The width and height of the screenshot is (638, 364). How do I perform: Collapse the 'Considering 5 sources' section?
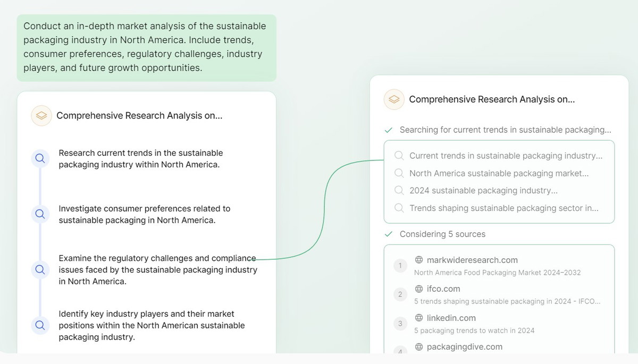[x=435, y=234]
